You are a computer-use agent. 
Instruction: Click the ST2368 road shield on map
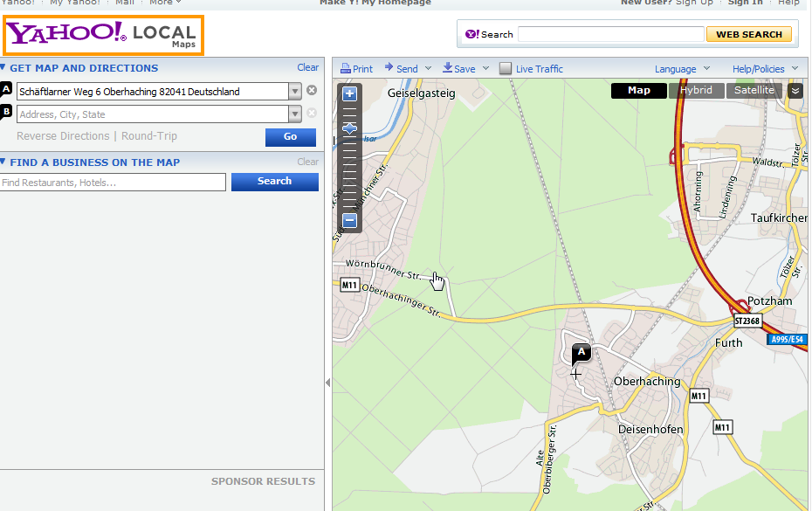pos(747,321)
